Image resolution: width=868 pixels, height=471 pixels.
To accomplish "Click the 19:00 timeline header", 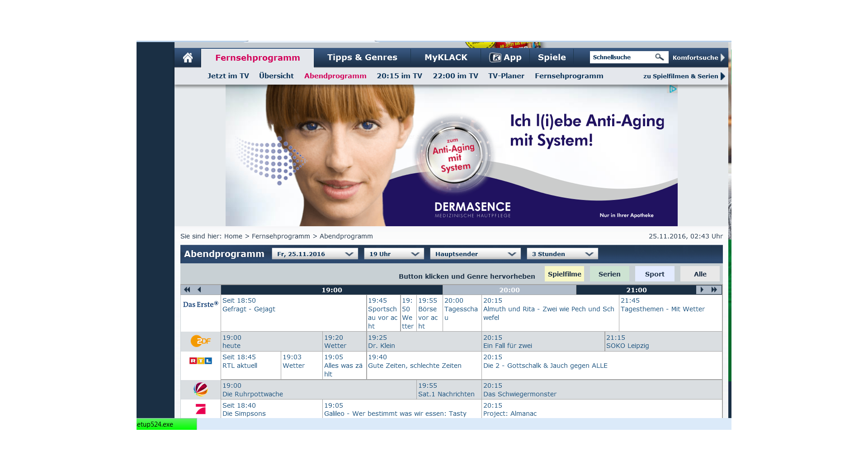I will (x=332, y=290).
